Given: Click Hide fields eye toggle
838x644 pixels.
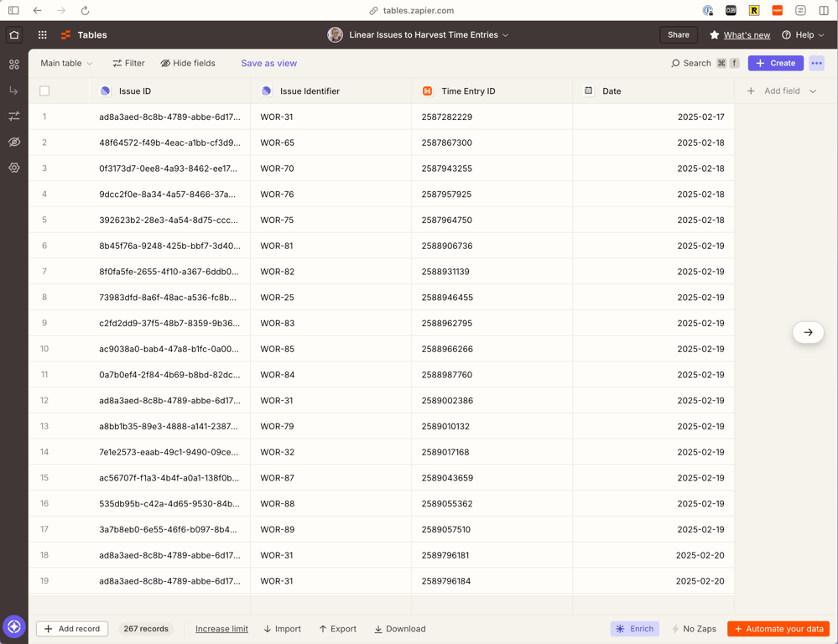Looking at the screenshot, I should click(x=188, y=63).
